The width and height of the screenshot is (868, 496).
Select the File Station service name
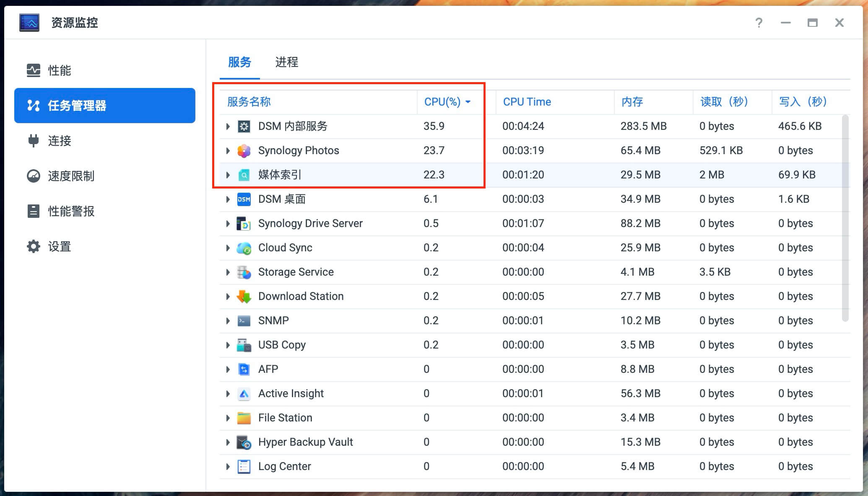285,418
